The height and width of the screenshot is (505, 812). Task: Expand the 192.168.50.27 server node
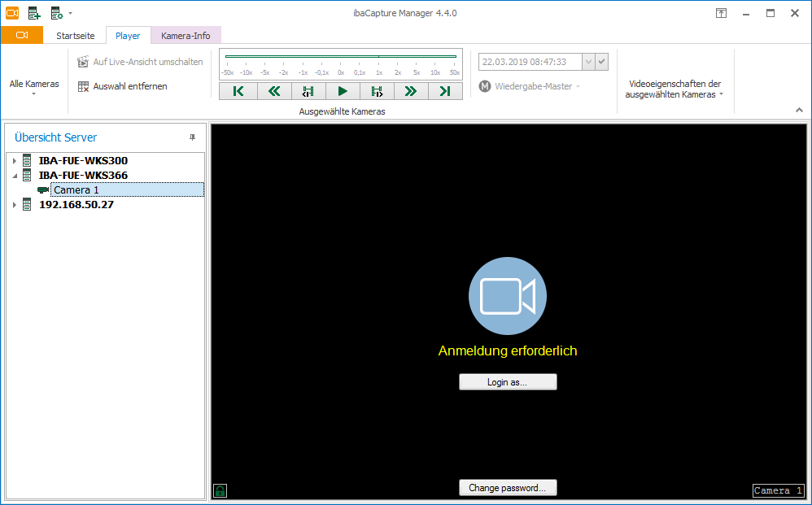tap(15, 205)
